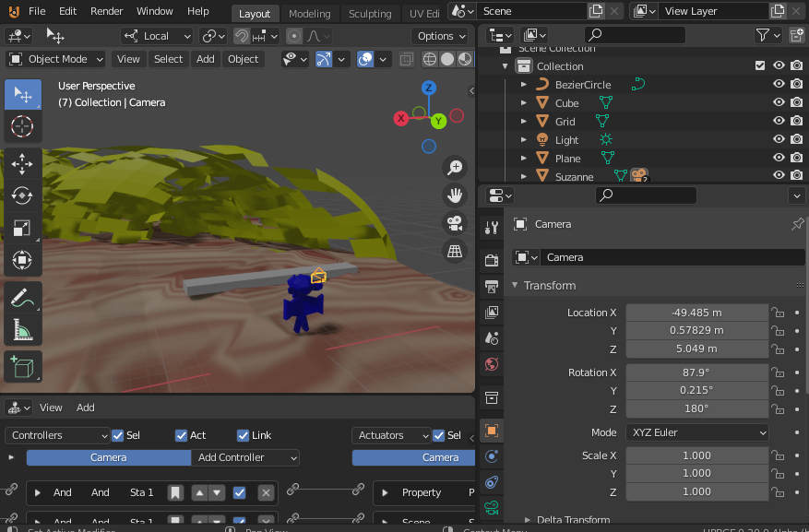The height and width of the screenshot is (532, 809).
Task: Open the Render properties tab
Action: (x=491, y=260)
